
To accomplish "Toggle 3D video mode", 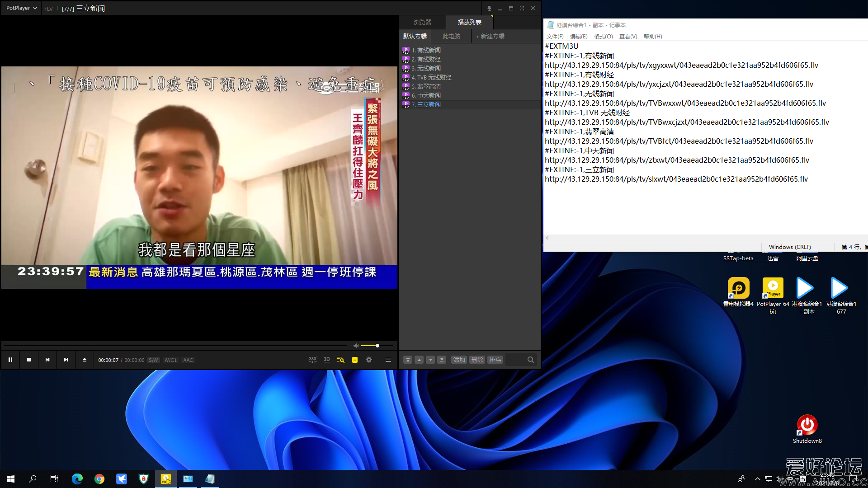I will 326,360.
